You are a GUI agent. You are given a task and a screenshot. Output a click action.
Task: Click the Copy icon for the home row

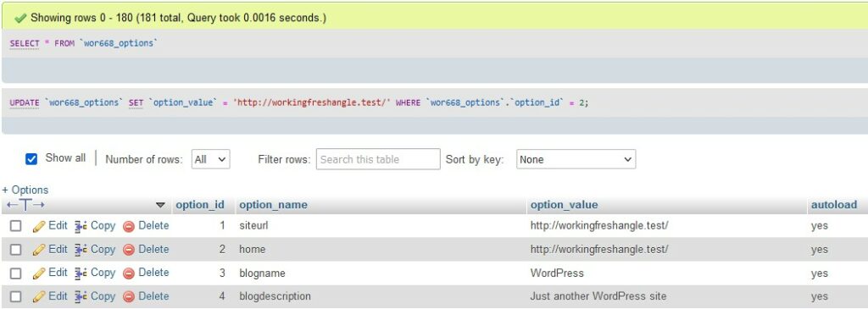[81, 250]
